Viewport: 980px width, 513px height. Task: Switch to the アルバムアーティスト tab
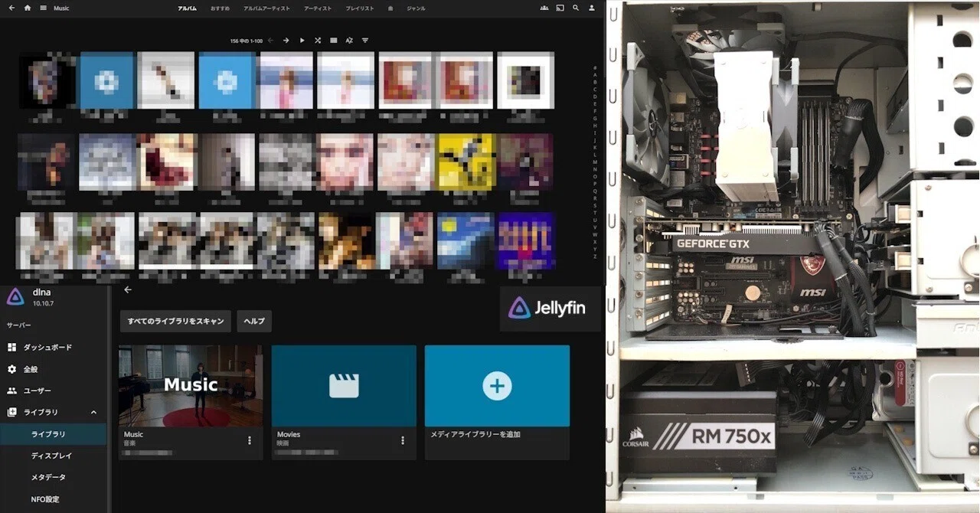(266, 8)
